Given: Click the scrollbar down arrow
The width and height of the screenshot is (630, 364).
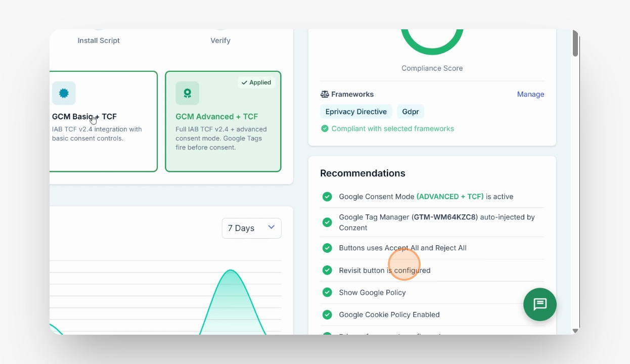Looking at the screenshot, I should [575, 331].
